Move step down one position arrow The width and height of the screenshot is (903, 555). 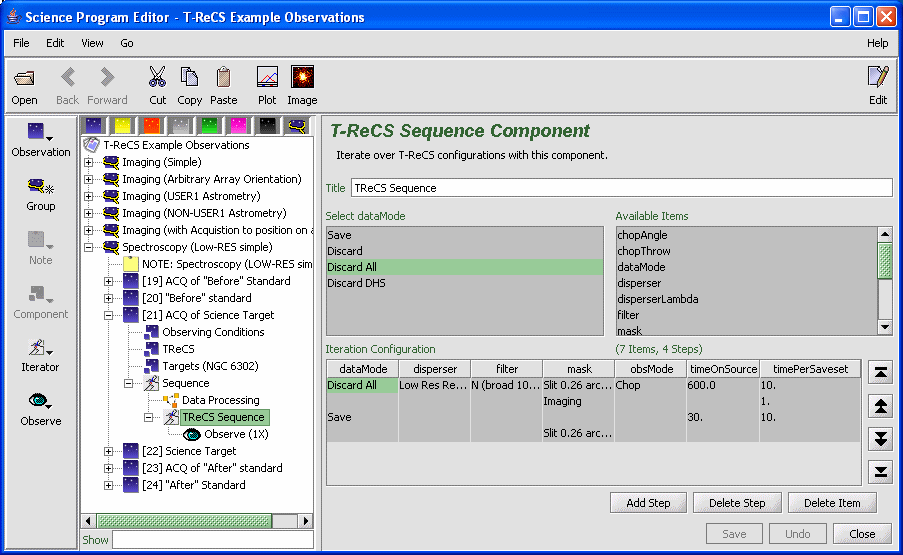click(881, 439)
